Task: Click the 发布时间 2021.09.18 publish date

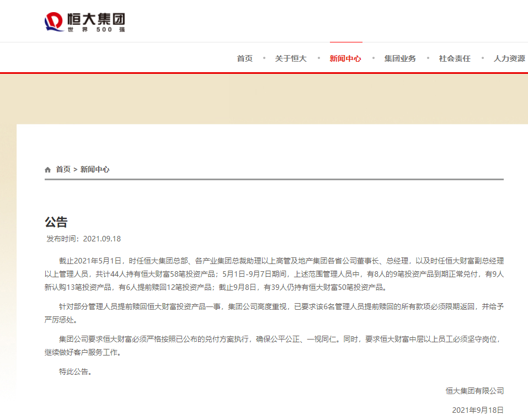Action: tap(83, 239)
